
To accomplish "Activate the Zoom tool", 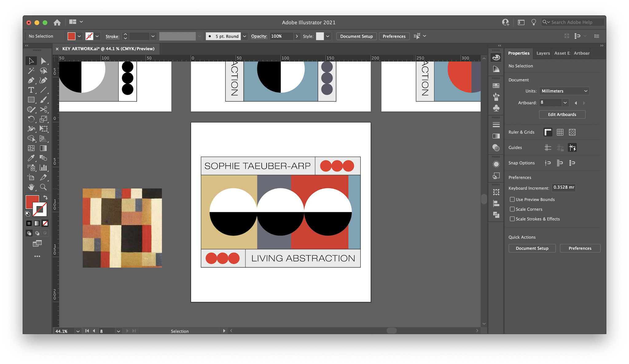I will click(43, 187).
